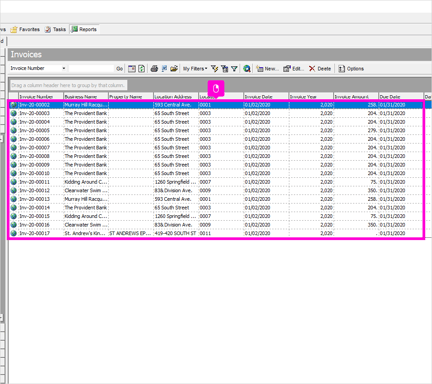The width and height of the screenshot is (432, 384).
Task: Sort by the Due Date column header
Action: [x=401, y=96]
